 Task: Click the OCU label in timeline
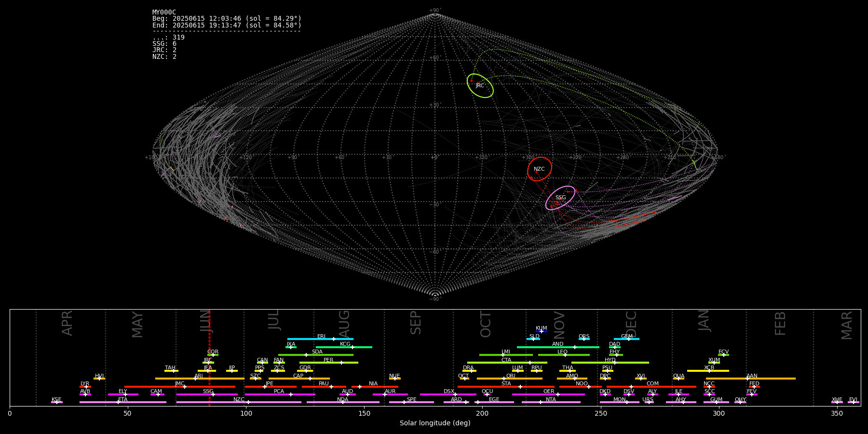487,392
